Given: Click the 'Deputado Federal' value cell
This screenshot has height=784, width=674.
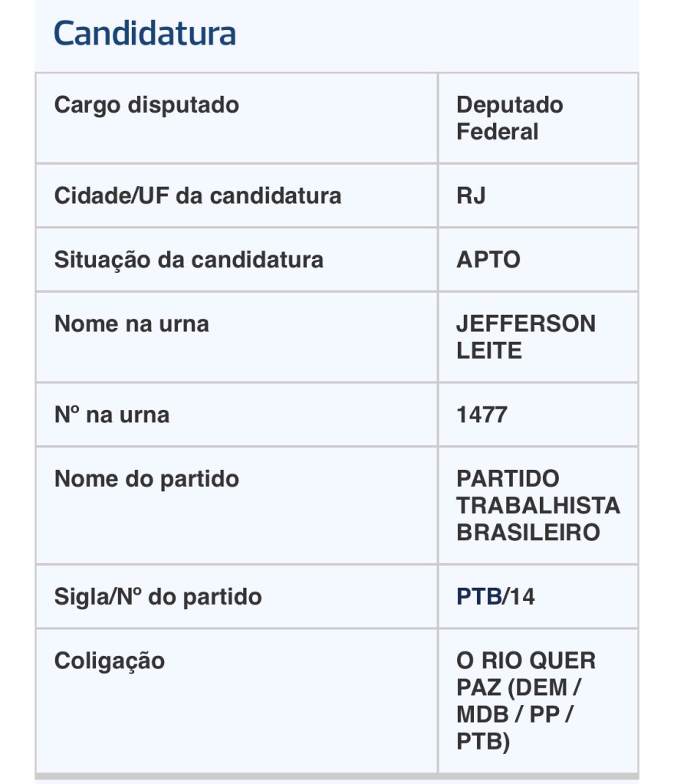Looking at the screenshot, I should [x=509, y=118].
